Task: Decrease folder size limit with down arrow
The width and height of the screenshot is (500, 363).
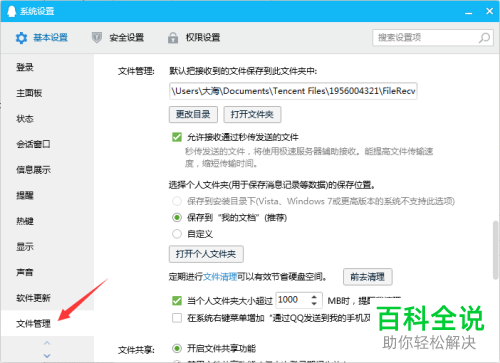Action: (314, 304)
